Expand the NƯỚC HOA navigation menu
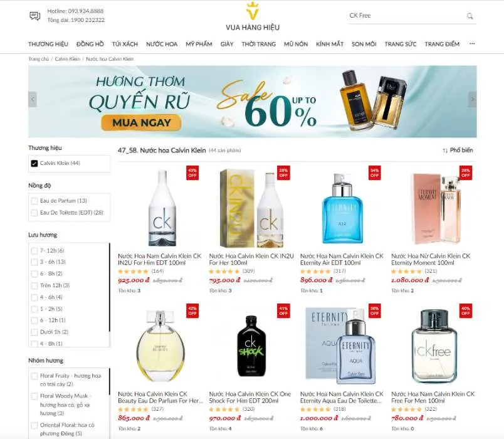This screenshot has width=504, height=439. tap(162, 44)
